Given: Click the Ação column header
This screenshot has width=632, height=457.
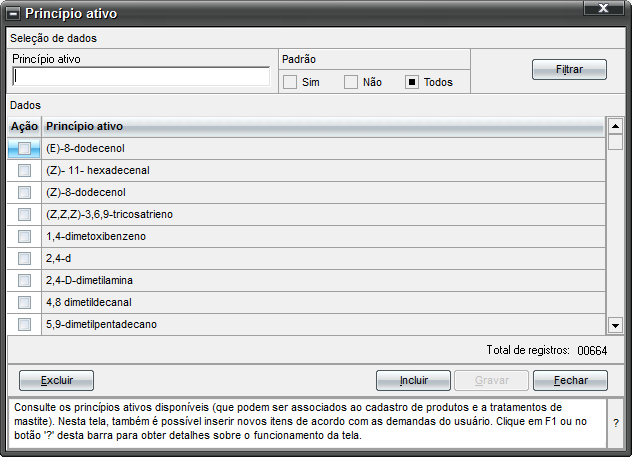Looking at the screenshot, I should point(24,127).
